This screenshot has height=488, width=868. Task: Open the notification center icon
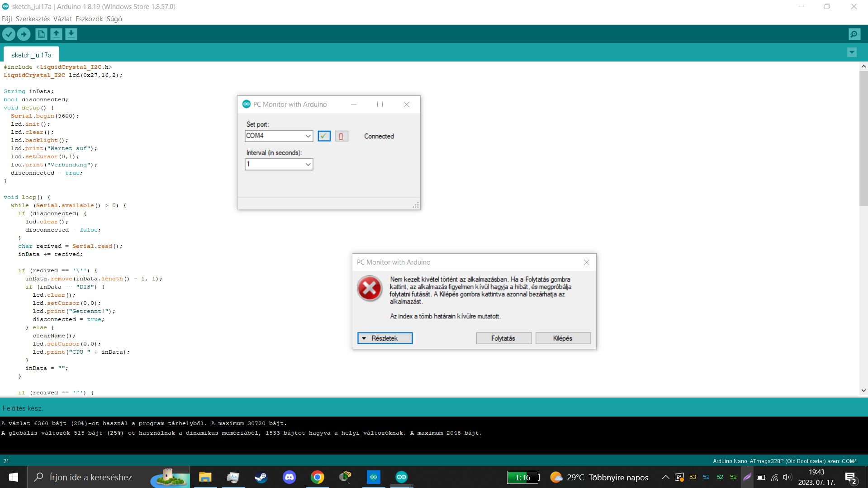tap(851, 478)
